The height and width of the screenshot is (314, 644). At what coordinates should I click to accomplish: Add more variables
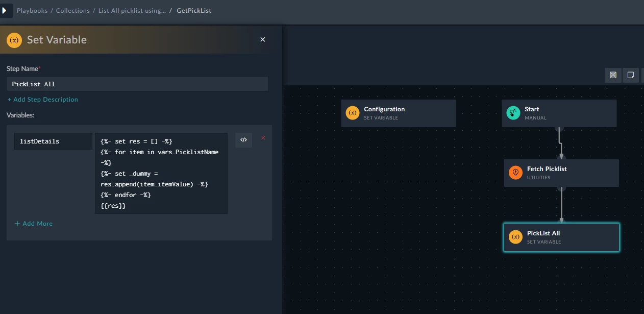[34, 224]
